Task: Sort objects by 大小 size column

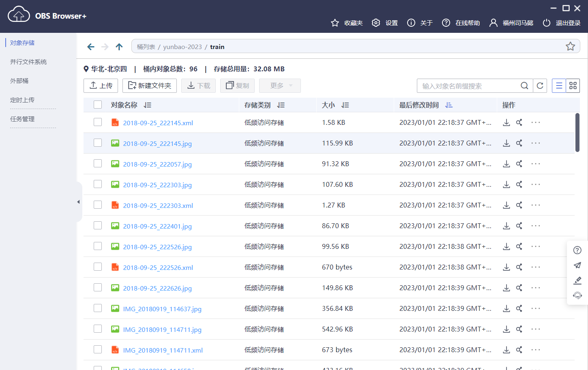Action: [345, 105]
